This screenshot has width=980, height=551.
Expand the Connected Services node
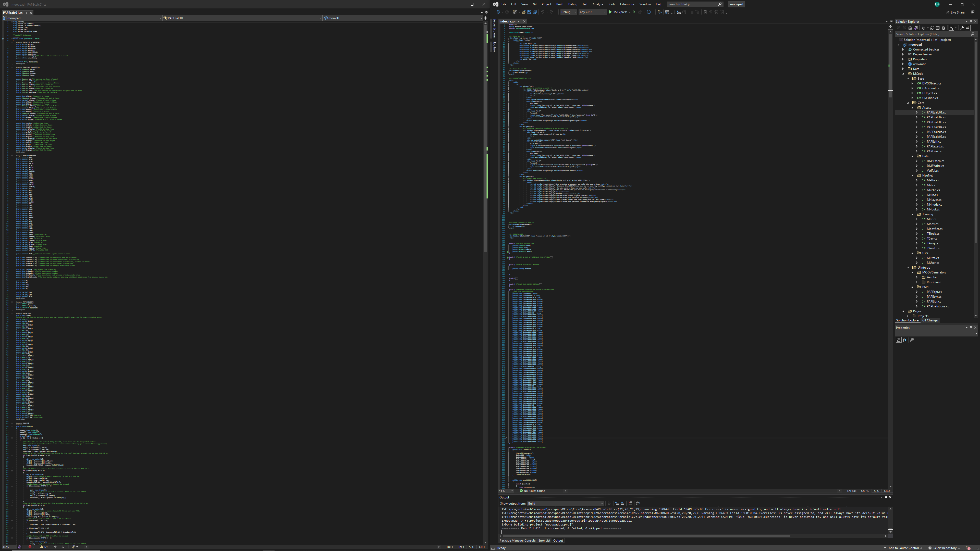(x=903, y=49)
